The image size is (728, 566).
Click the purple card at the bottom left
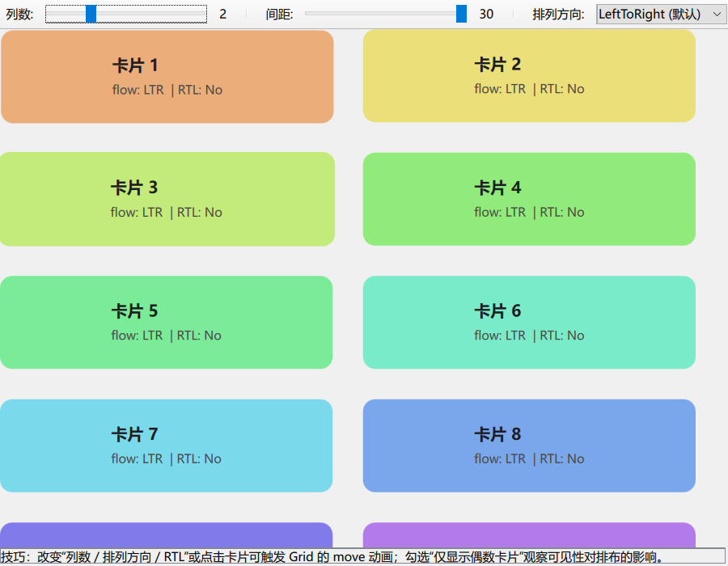pyautogui.click(x=167, y=534)
